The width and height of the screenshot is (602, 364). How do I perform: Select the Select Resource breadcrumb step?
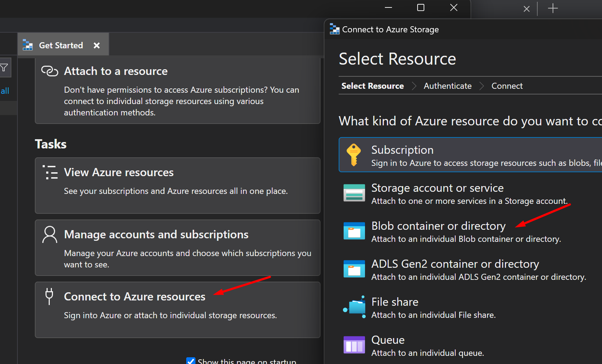point(372,86)
